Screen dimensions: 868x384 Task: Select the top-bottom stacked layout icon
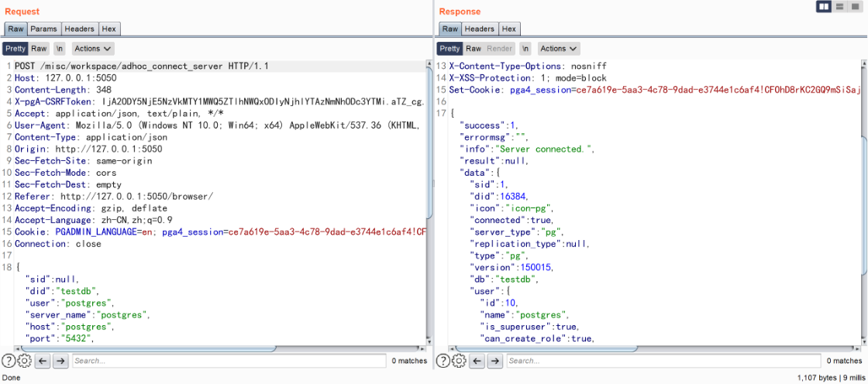(x=839, y=7)
